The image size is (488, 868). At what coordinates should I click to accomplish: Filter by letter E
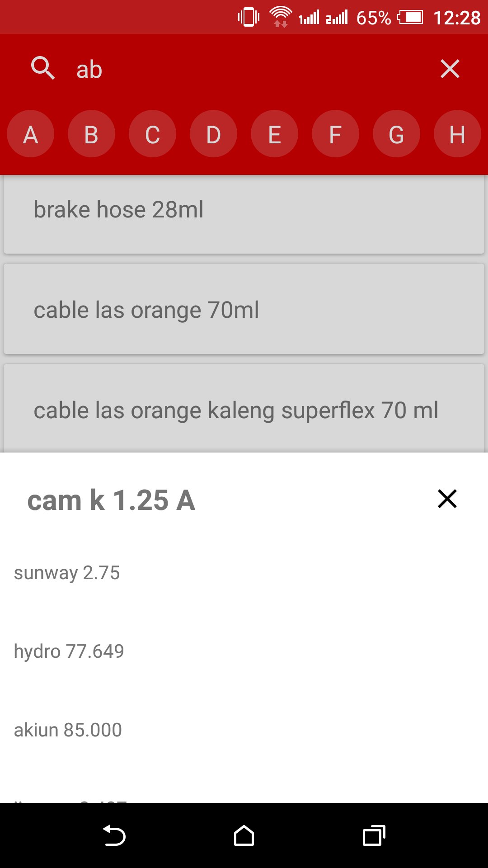tap(275, 134)
